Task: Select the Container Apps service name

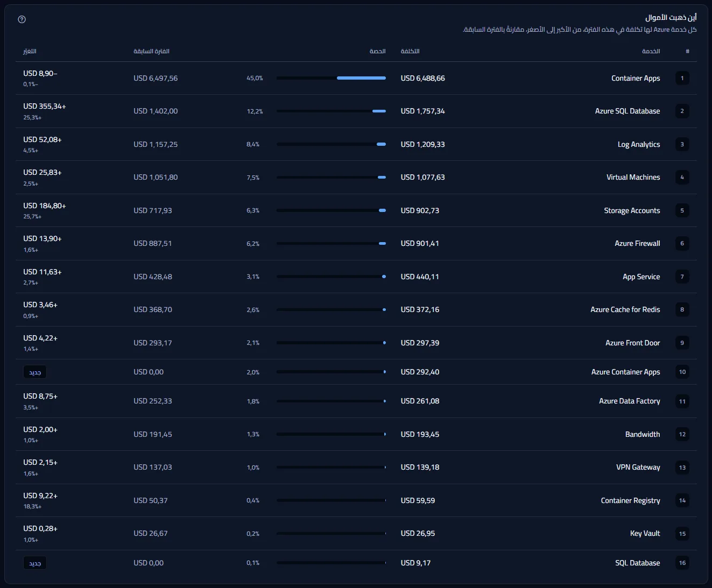Action: [636, 78]
